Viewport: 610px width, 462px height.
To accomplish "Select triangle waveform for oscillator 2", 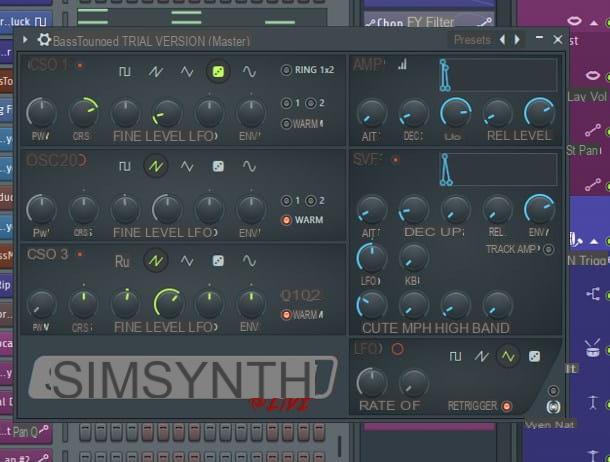I will click(187, 166).
